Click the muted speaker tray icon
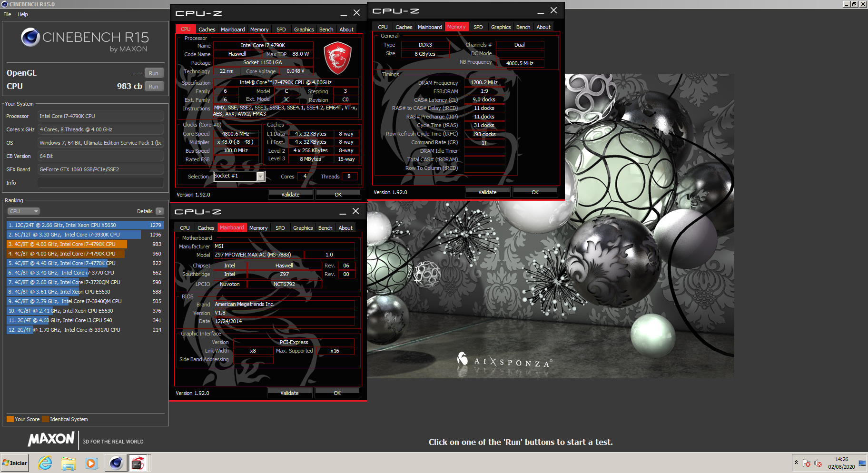868x473 pixels. (818, 463)
